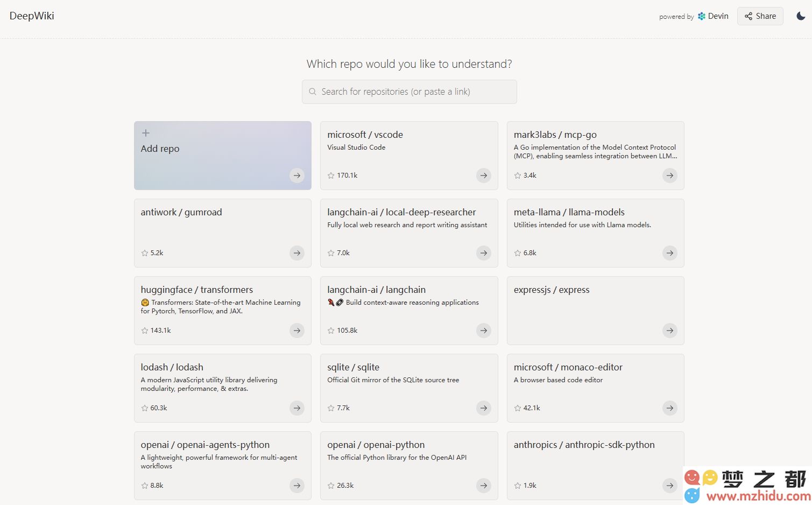
Task: Click 'A browser based code editor' description
Action: [558, 380]
